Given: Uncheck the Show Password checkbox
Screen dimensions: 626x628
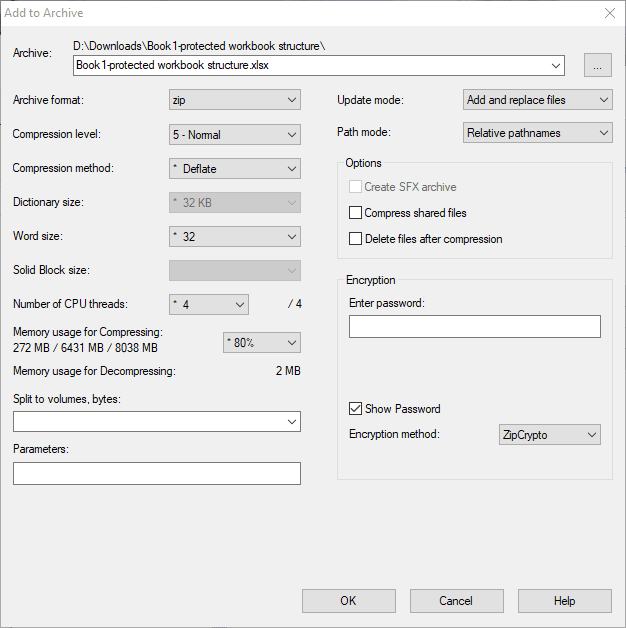Looking at the screenshot, I should pos(355,409).
